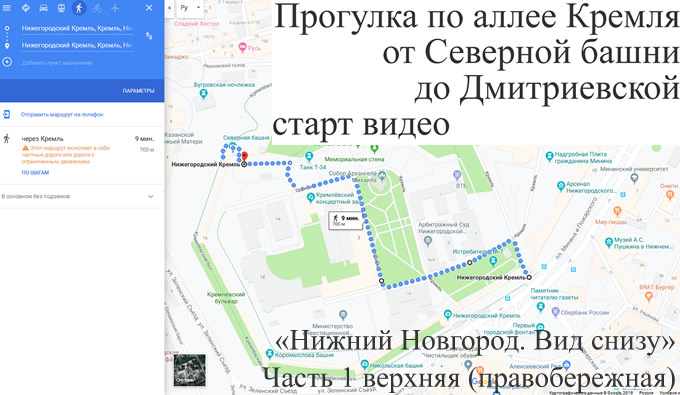The width and height of the screenshot is (680, 395).
Task: Collapse side panel with left arrow
Action: [169, 8]
